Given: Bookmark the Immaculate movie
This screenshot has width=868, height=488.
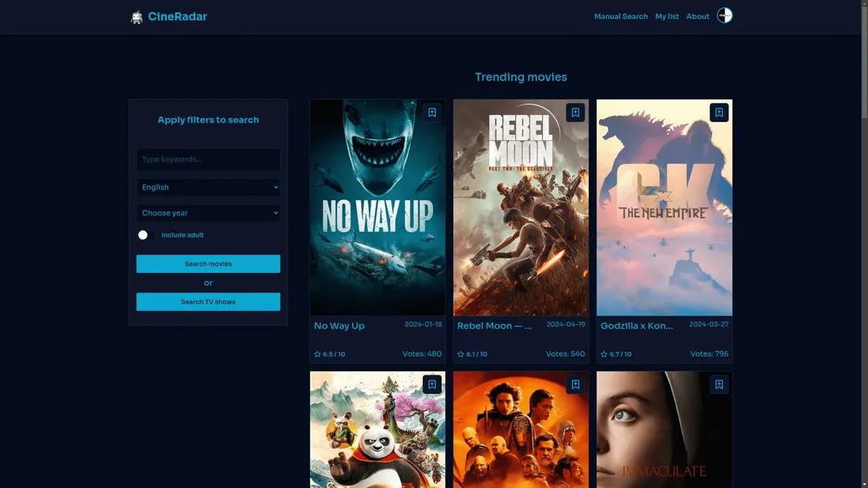Looking at the screenshot, I should (719, 385).
